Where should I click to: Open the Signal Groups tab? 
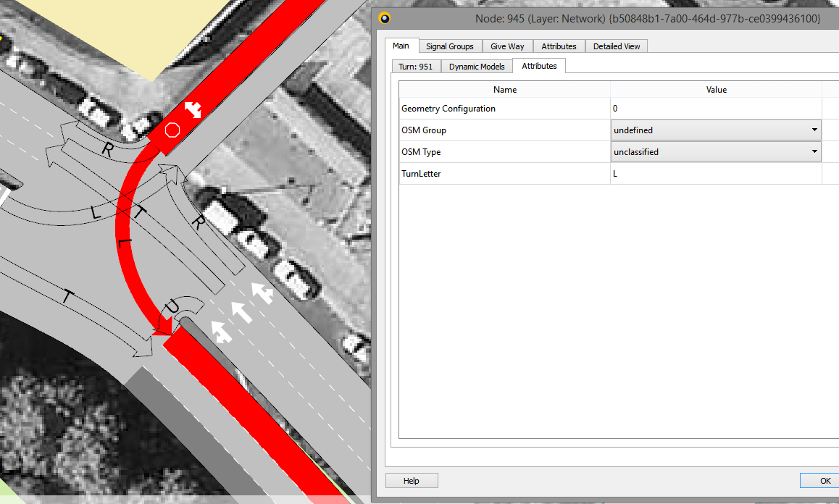pyautogui.click(x=449, y=46)
